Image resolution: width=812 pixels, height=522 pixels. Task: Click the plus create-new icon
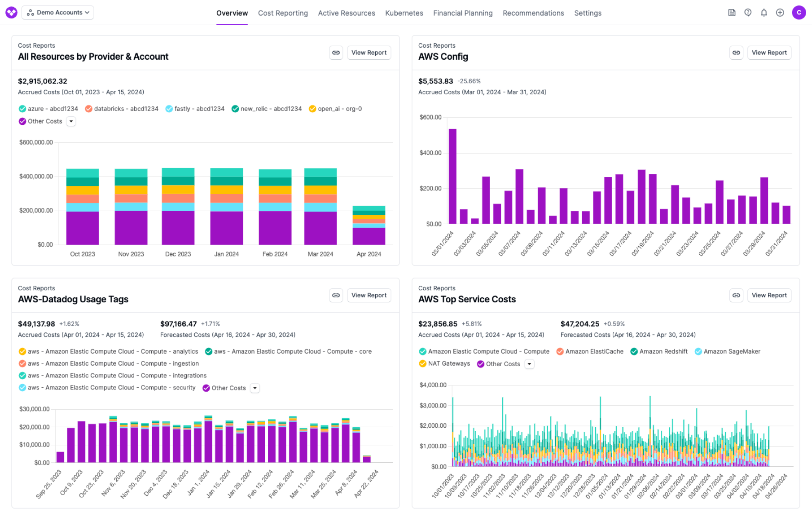click(780, 13)
